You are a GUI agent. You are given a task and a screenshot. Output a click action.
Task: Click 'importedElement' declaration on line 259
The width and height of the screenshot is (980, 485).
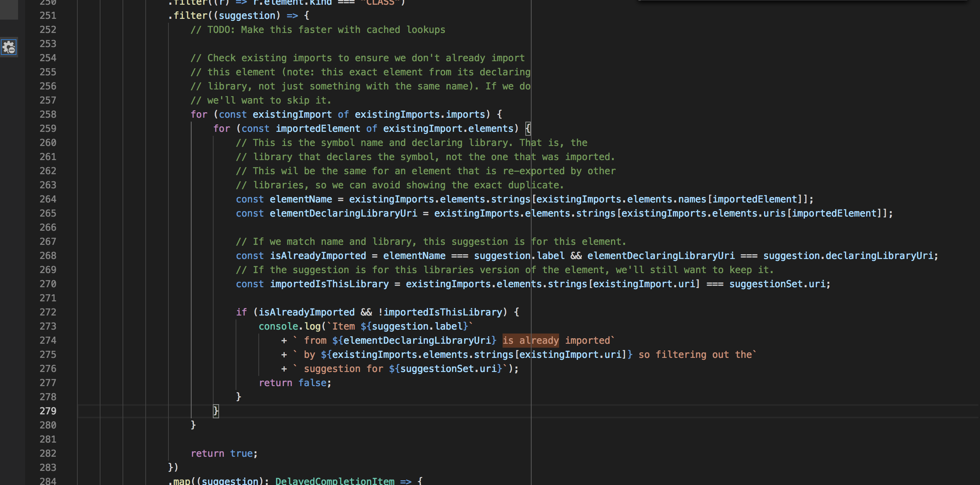318,129
